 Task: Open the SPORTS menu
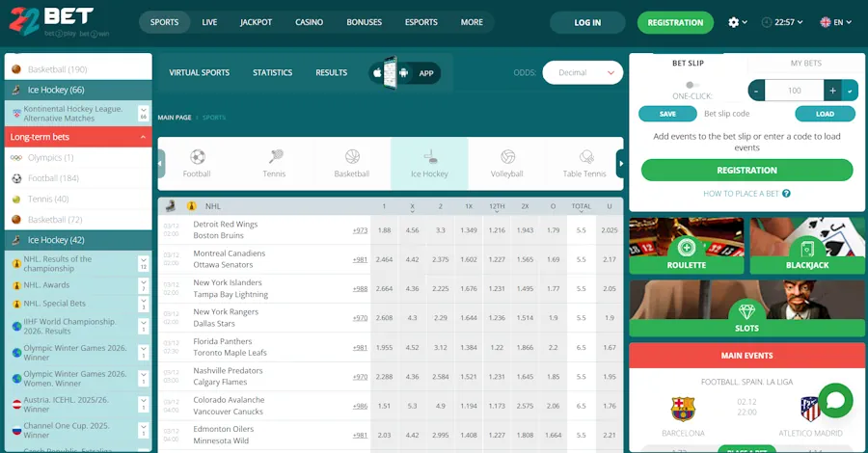click(x=164, y=23)
